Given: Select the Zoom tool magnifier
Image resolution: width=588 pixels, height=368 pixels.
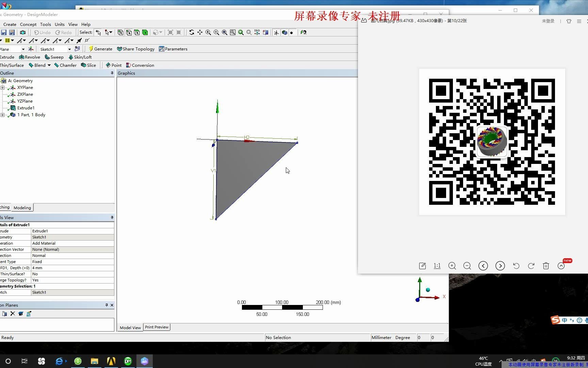Looking at the screenshot, I should coord(208,32).
